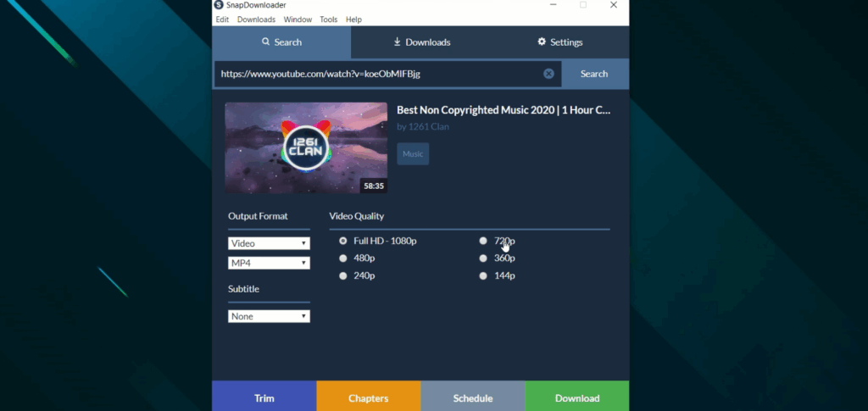Image resolution: width=868 pixels, height=411 pixels.
Task: Open the Edit menu
Action: pyautogui.click(x=222, y=19)
